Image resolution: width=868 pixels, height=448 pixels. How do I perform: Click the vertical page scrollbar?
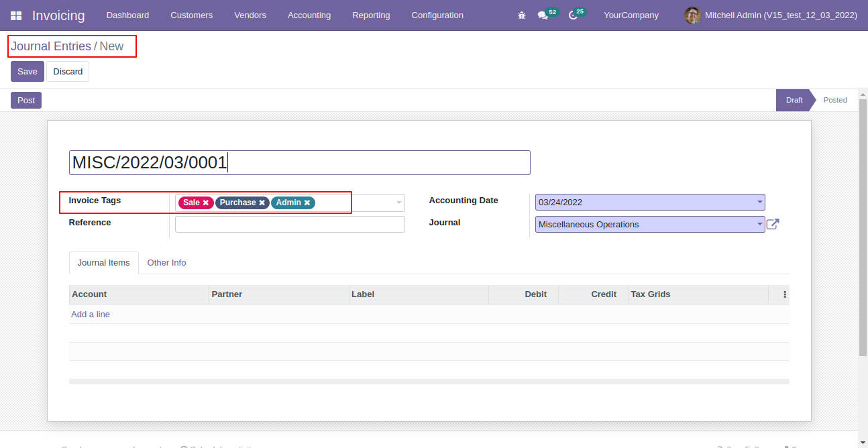click(x=863, y=228)
